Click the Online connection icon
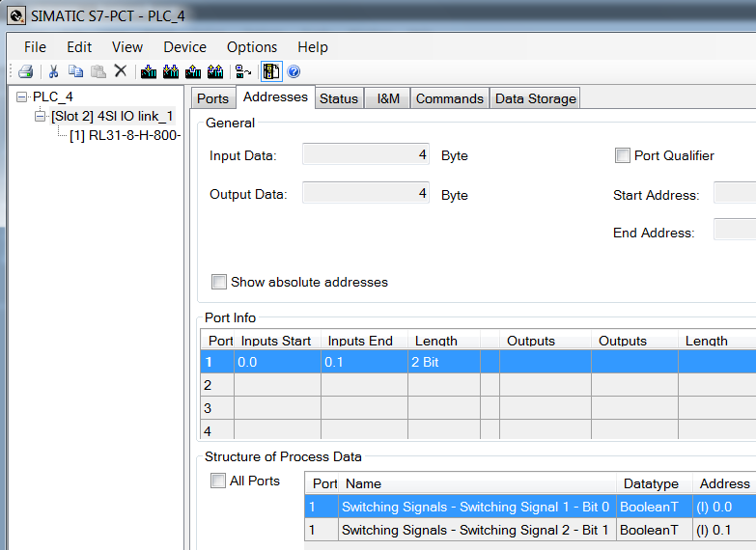756x550 pixels. 243,71
